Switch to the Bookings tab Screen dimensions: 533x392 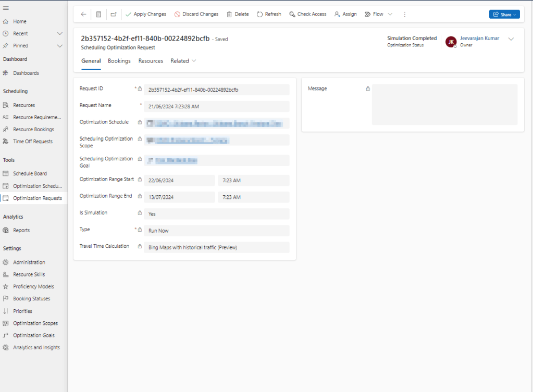tap(119, 61)
